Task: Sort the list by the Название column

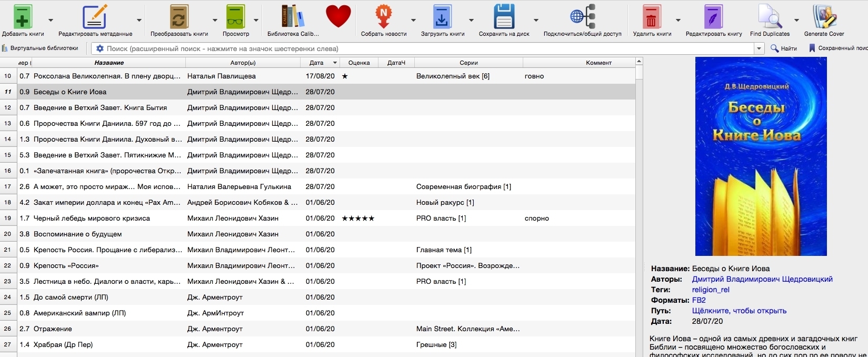Action: tap(109, 63)
